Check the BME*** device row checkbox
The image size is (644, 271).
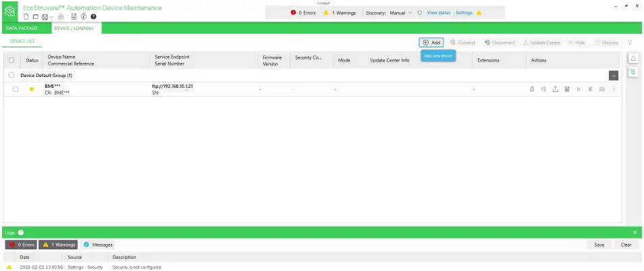pyautogui.click(x=16, y=89)
